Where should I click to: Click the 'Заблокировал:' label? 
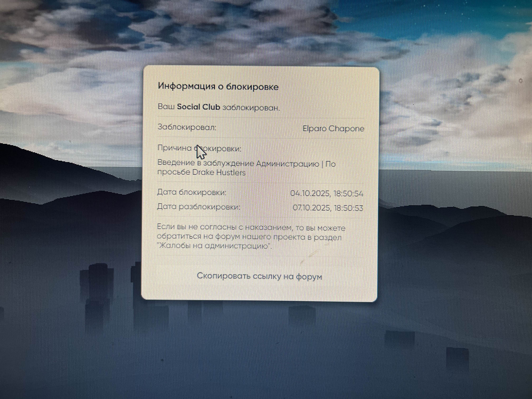point(187,127)
